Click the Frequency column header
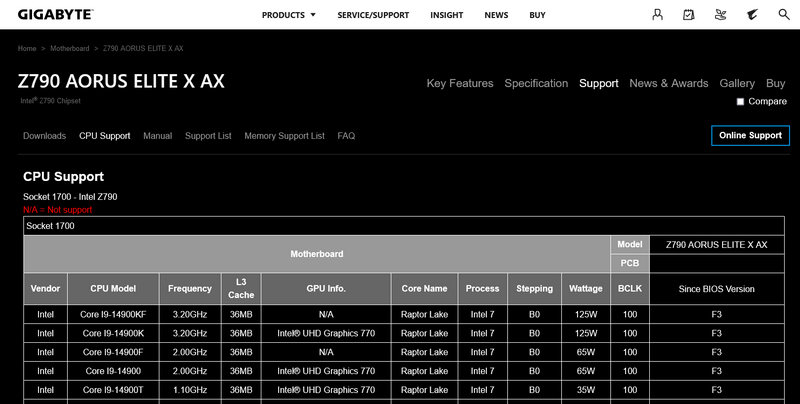Screen dimensions: 800x404 (x=190, y=289)
